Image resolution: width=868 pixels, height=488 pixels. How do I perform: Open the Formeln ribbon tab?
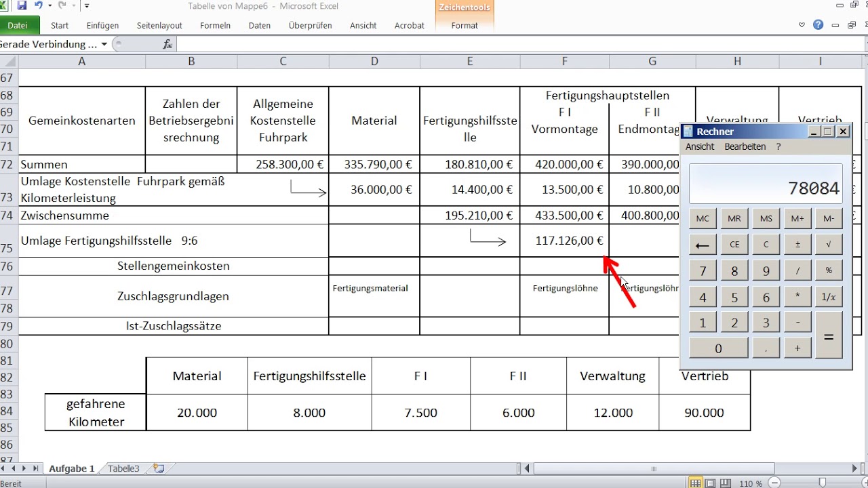215,26
